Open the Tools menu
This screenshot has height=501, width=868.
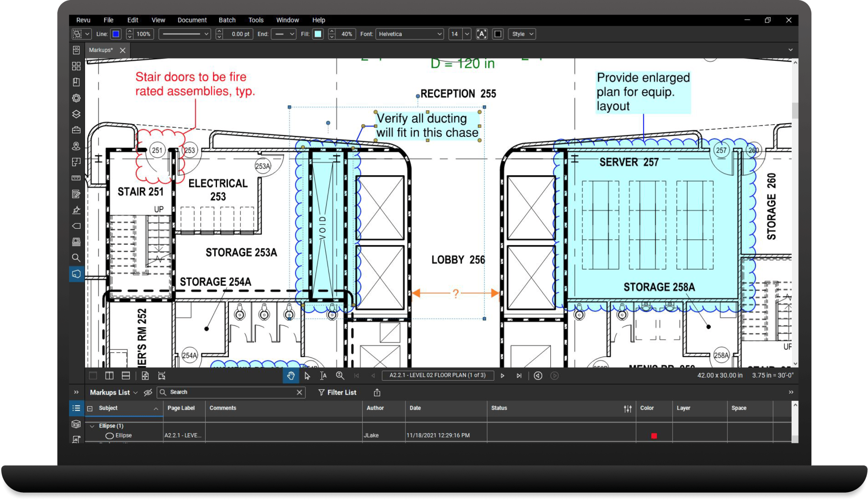point(256,20)
